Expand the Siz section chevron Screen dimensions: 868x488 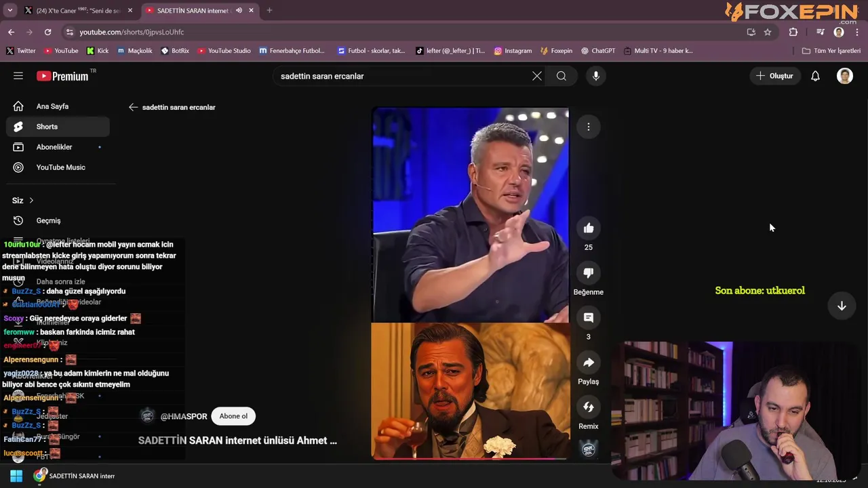tap(31, 201)
